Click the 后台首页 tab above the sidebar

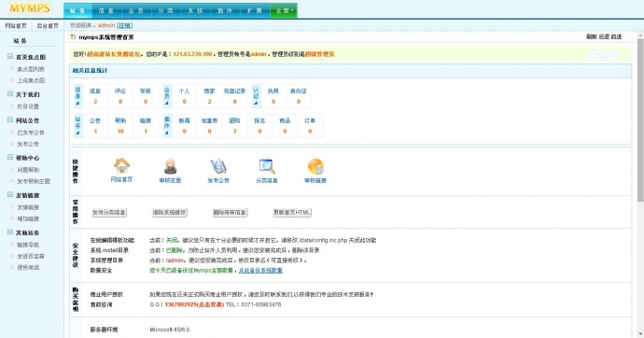coord(48,25)
